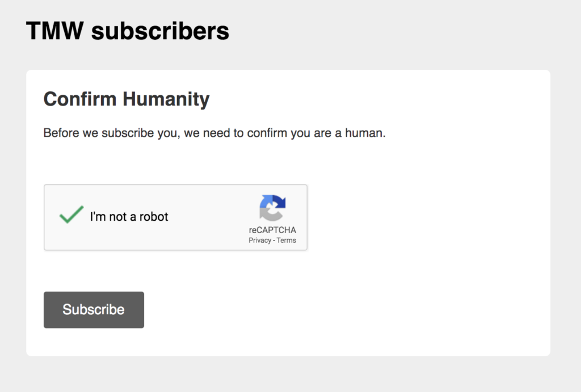Viewport: 581px width, 392px height.
Task: Click the word "human" in the description
Action: pos(364,133)
